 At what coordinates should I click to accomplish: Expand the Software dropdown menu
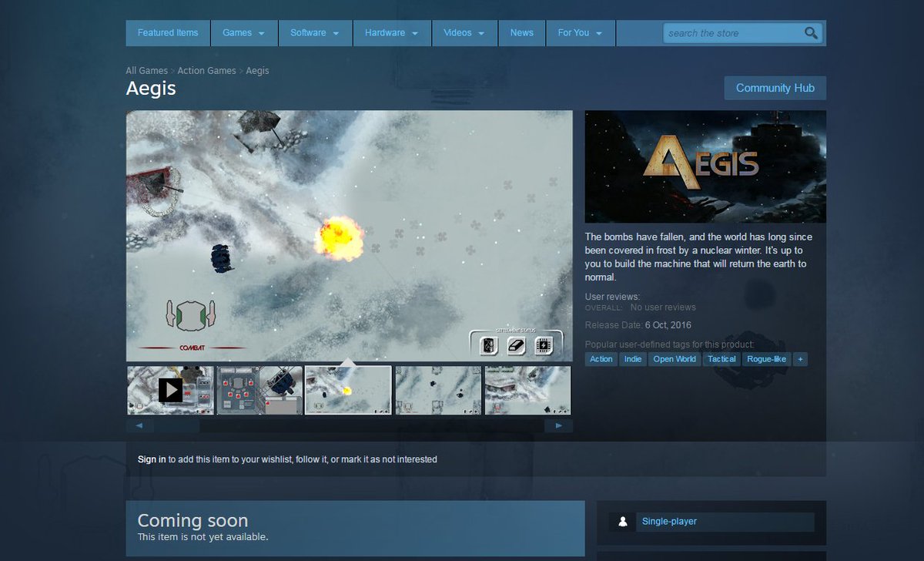(315, 33)
